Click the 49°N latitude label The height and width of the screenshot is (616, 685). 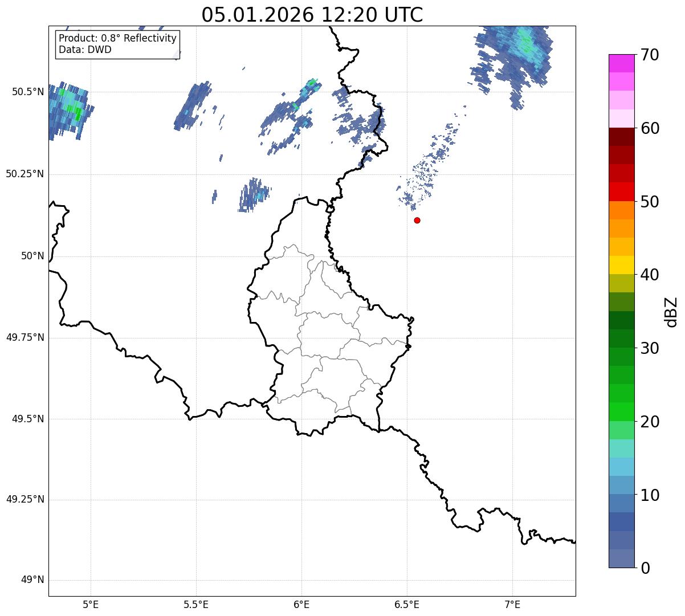(x=32, y=580)
